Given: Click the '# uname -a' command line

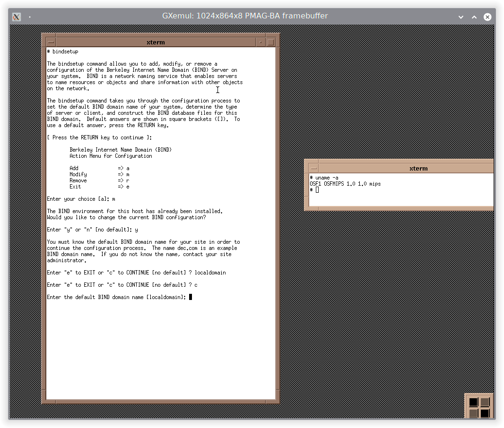Looking at the screenshot, I should (x=324, y=178).
